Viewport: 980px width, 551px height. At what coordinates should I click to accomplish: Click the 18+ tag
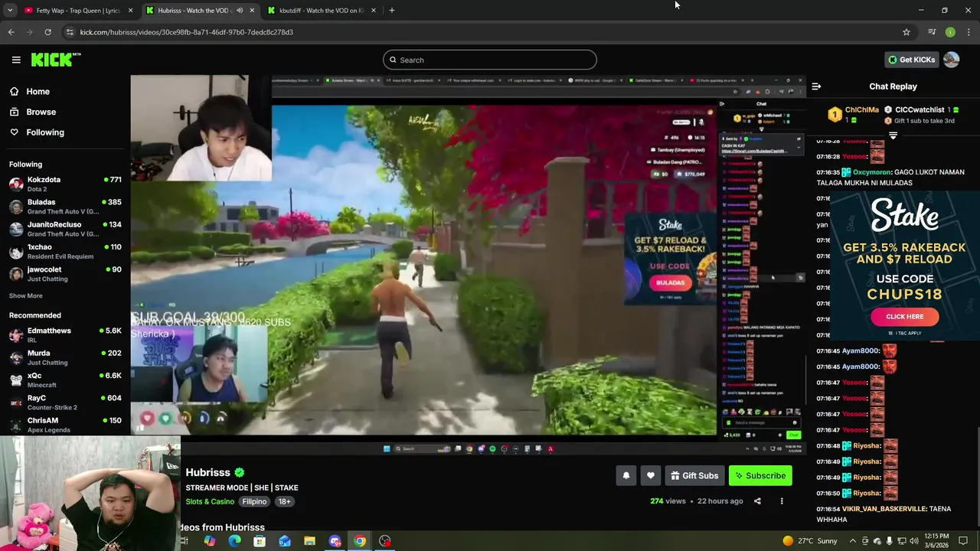click(284, 501)
